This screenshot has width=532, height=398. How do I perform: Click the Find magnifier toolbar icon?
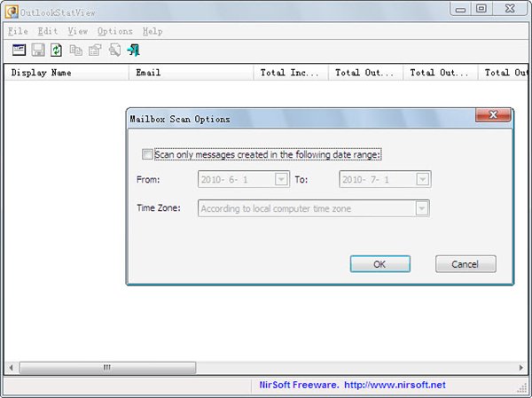coord(114,50)
